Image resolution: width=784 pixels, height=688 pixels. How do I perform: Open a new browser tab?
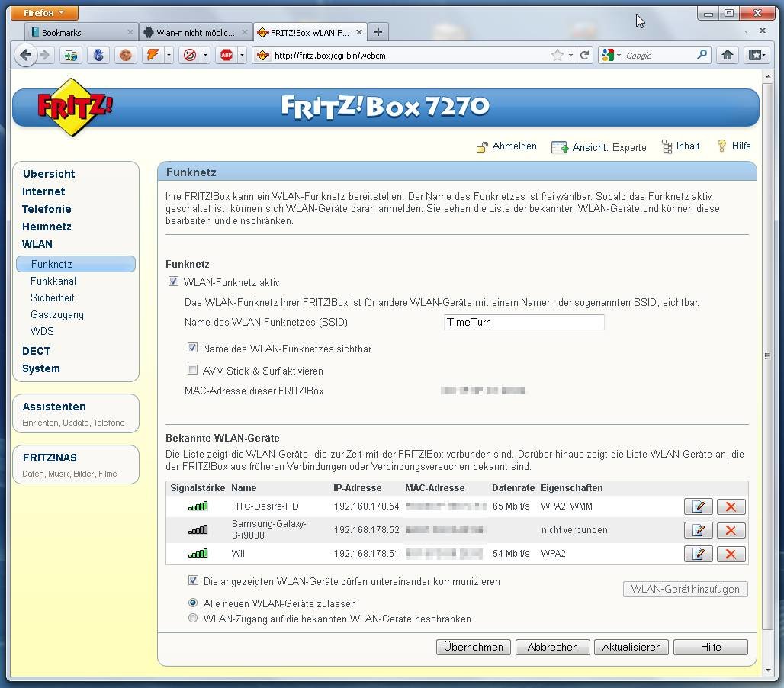pyautogui.click(x=378, y=32)
